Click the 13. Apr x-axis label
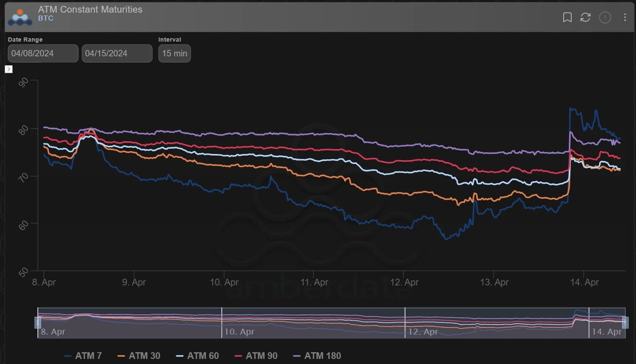Viewport: 636px width, 364px height. [x=494, y=282]
